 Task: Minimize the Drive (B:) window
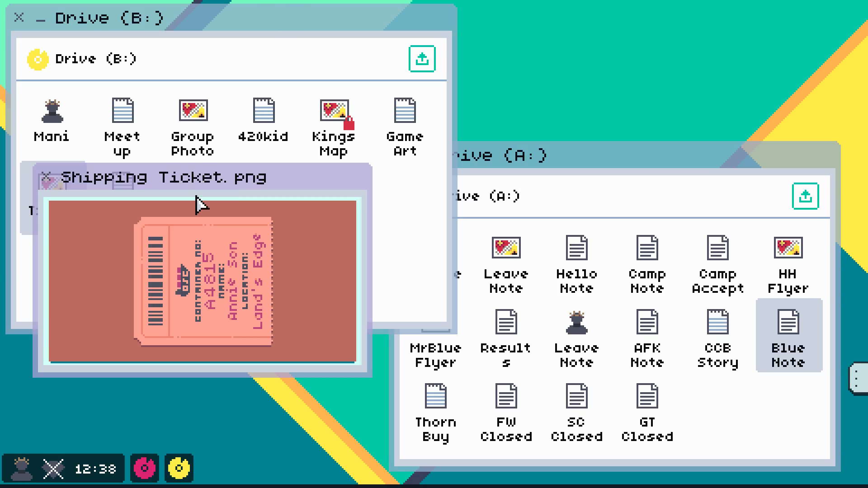(x=41, y=19)
